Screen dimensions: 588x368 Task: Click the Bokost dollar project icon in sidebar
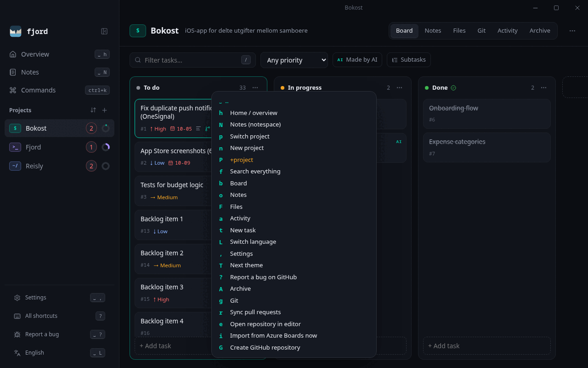[15, 128]
